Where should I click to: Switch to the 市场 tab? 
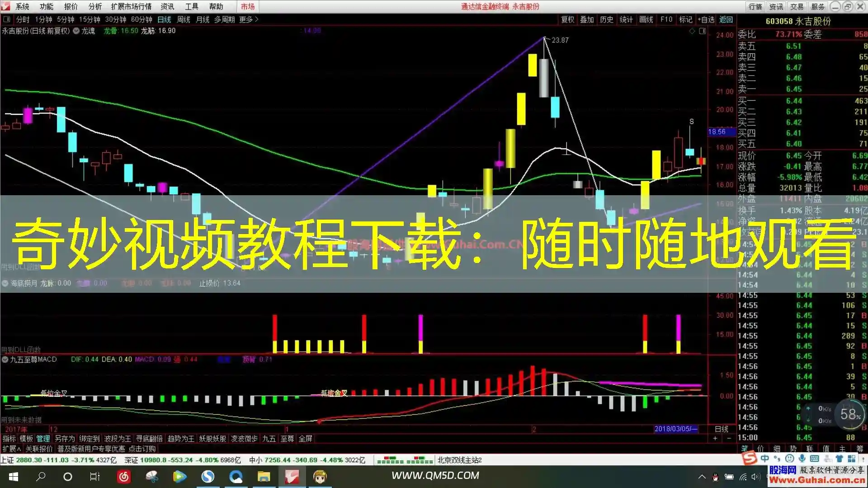pos(248,6)
